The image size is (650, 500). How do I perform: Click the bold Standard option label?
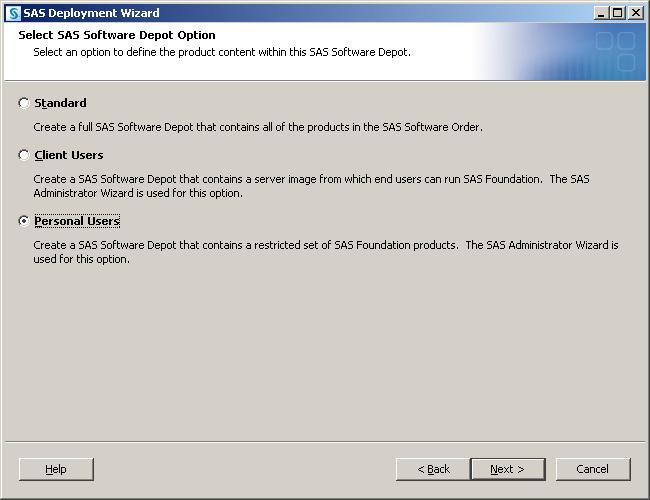click(x=60, y=103)
